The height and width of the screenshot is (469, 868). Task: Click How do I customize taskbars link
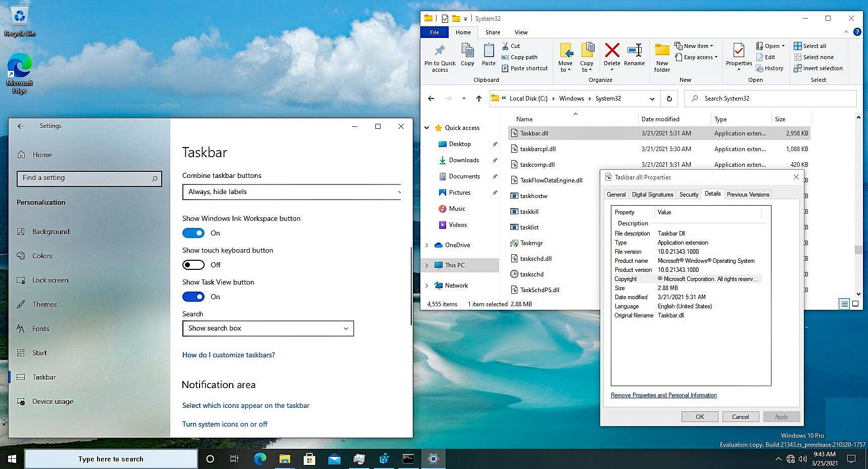tap(228, 355)
